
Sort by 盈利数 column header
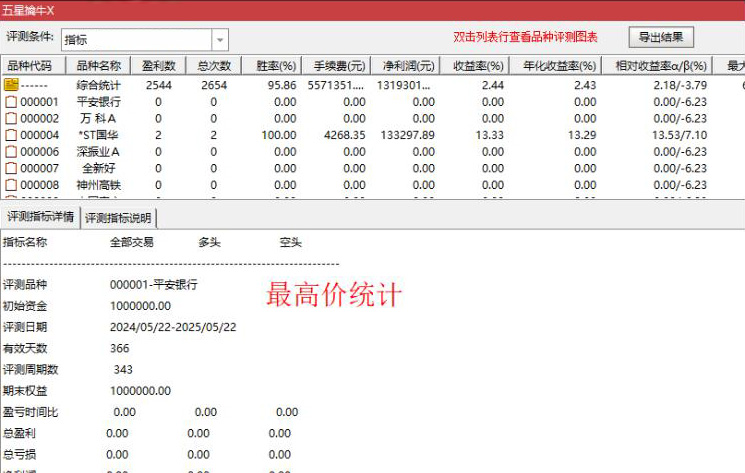[158, 66]
